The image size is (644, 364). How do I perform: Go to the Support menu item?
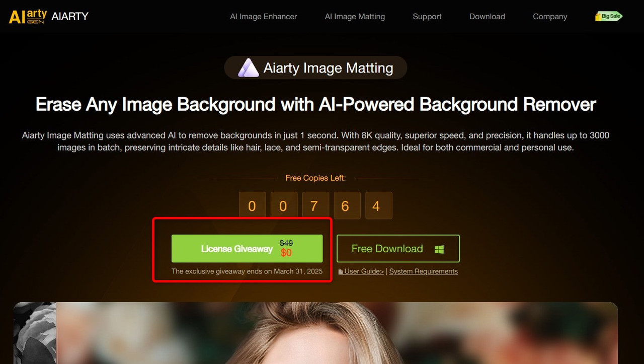tap(427, 17)
